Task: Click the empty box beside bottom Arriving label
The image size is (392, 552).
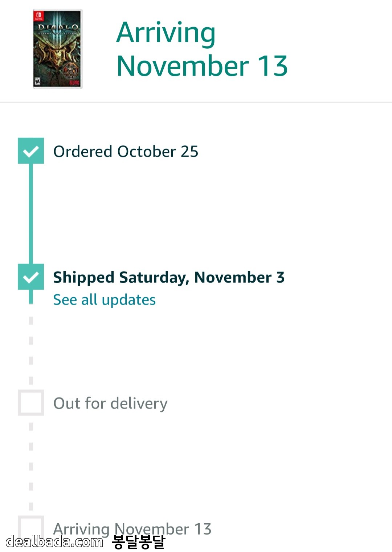Action: coord(31,525)
